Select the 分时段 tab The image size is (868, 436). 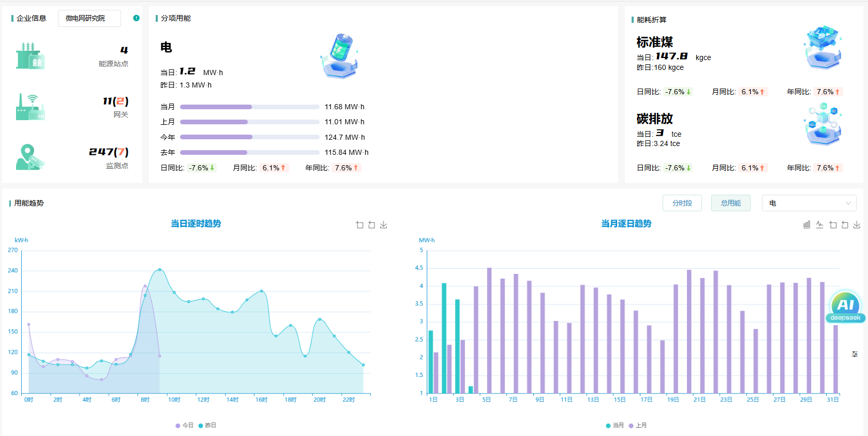click(682, 203)
